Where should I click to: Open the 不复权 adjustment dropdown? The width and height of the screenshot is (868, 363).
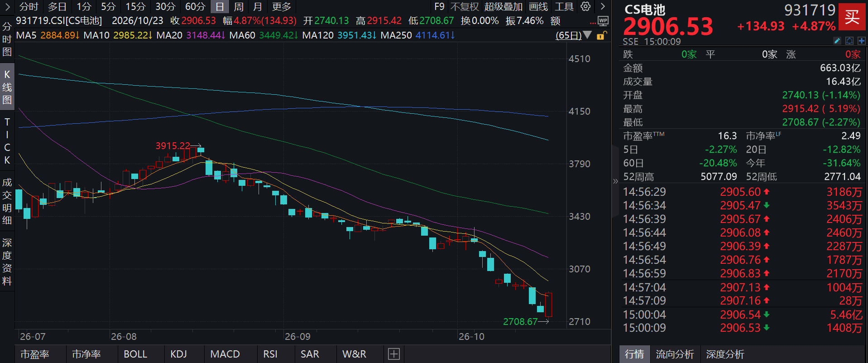[x=465, y=7]
